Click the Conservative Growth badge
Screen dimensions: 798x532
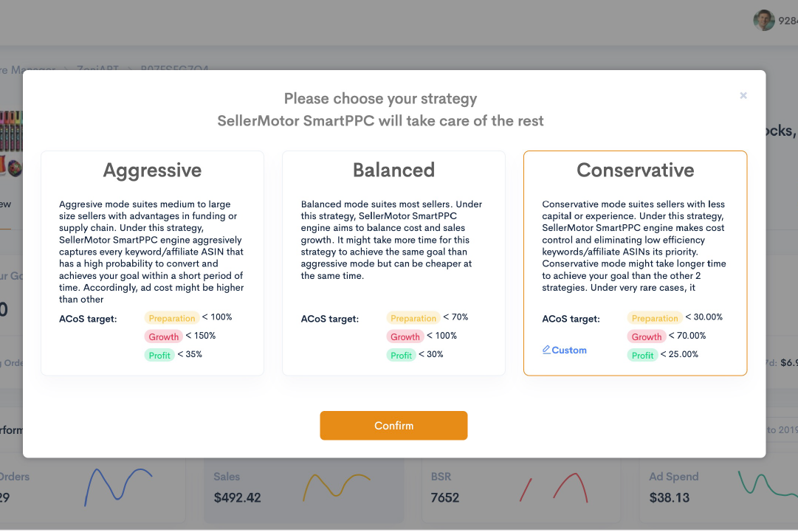coord(647,336)
